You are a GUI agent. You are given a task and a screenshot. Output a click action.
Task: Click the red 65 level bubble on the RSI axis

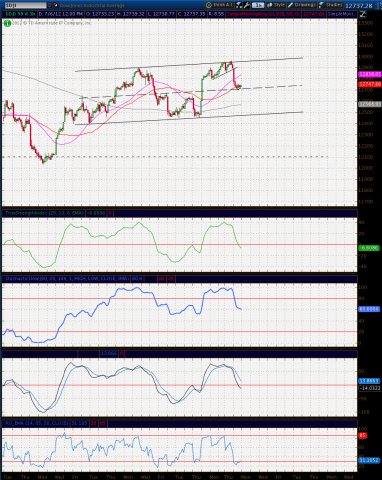coord(362,436)
